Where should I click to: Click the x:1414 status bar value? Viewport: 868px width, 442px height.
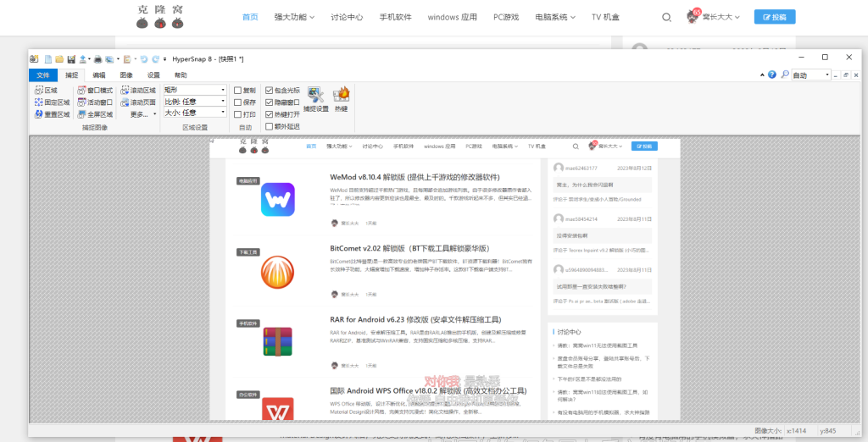(796, 430)
